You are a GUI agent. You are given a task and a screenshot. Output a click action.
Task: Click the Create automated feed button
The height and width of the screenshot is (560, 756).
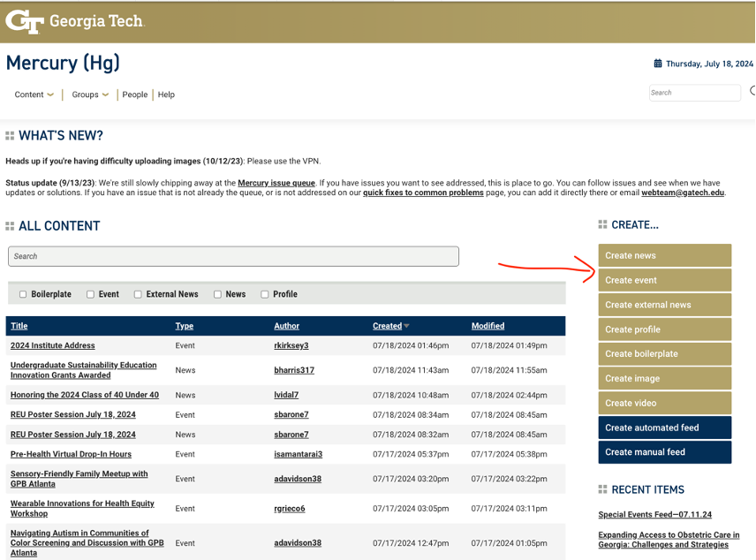[665, 428]
